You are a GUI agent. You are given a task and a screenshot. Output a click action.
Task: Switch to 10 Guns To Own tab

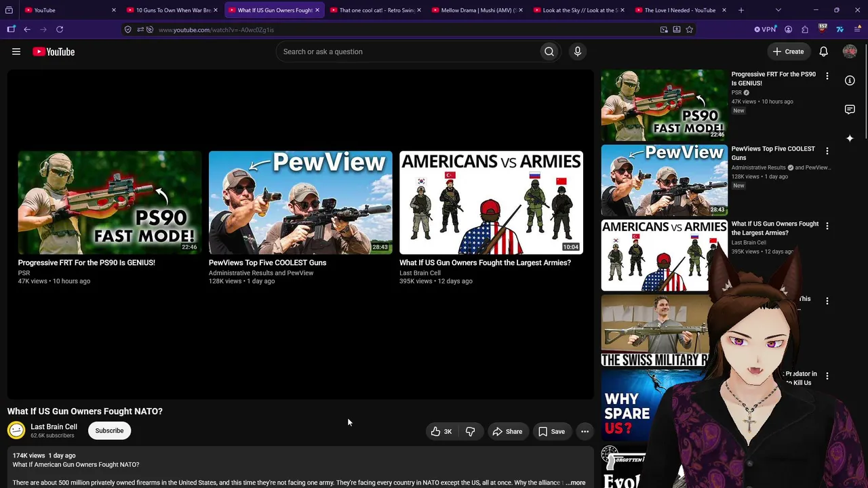click(x=172, y=10)
